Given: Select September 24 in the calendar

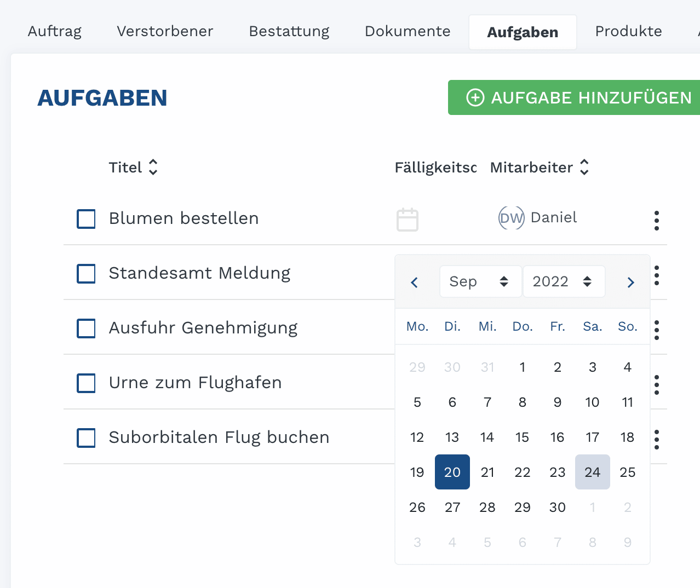Looking at the screenshot, I should (592, 472).
